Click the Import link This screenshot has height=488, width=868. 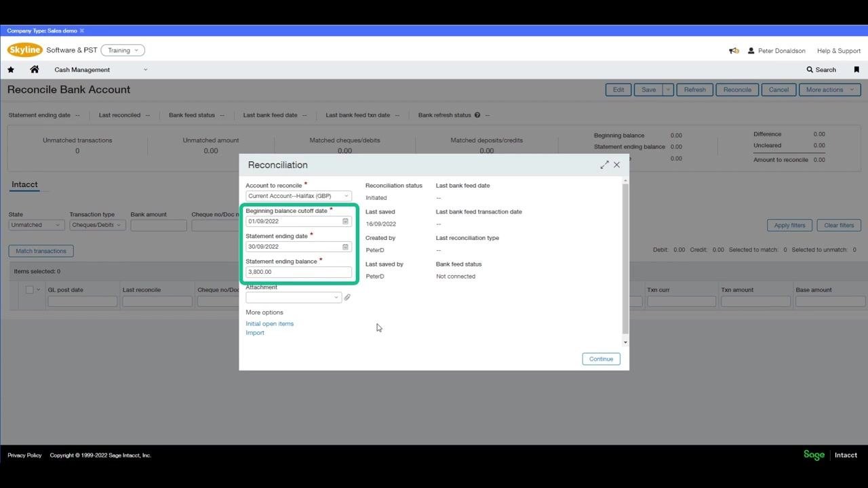pos(255,333)
